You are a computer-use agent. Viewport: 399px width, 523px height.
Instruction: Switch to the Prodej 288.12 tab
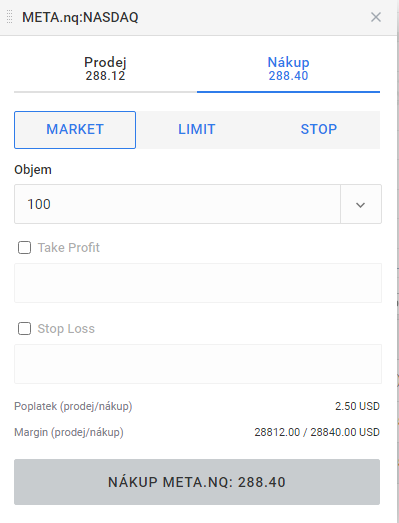click(x=105, y=69)
